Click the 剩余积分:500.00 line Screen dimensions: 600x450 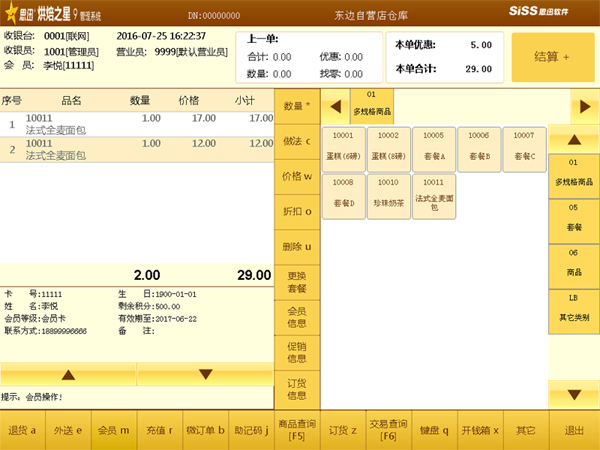149,306
